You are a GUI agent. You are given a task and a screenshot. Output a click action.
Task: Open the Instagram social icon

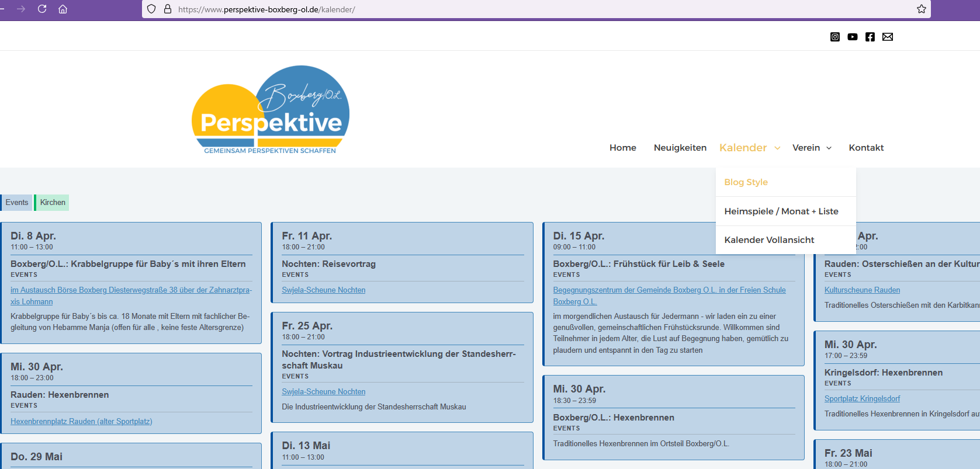[x=835, y=37]
